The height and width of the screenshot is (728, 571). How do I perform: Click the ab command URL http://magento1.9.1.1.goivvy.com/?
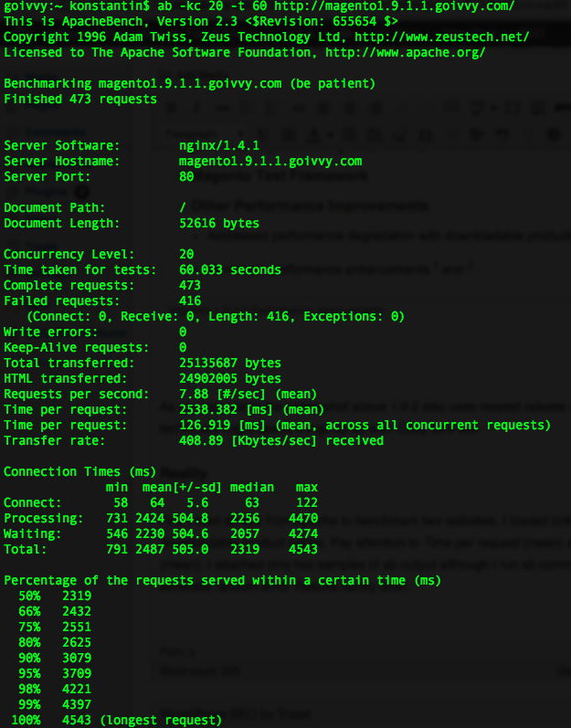point(395,6)
